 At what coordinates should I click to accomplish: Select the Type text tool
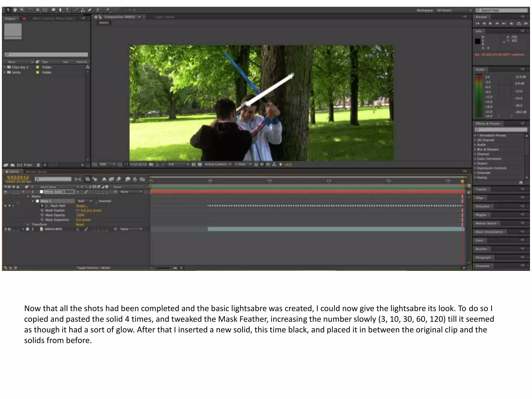click(x=67, y=10)
